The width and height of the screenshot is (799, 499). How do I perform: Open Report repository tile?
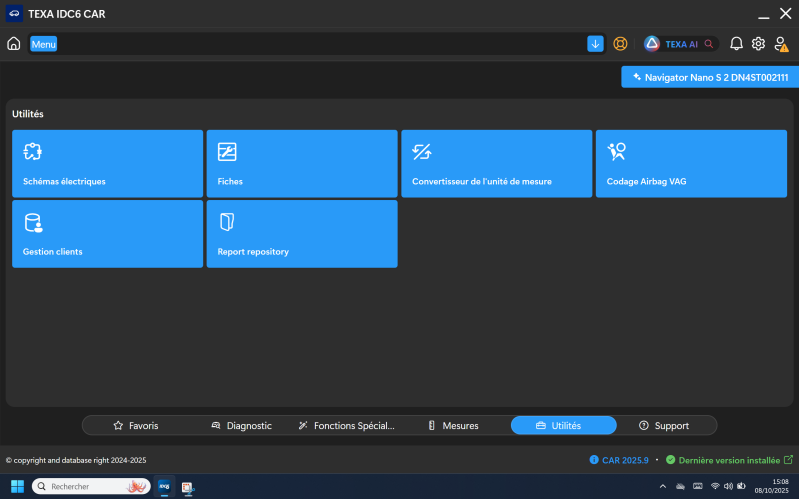pos(301,234)
